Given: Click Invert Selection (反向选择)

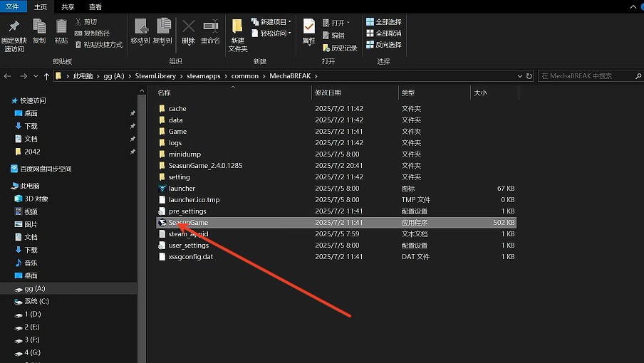Looking at the screenshot, I should tap(383, 45).
